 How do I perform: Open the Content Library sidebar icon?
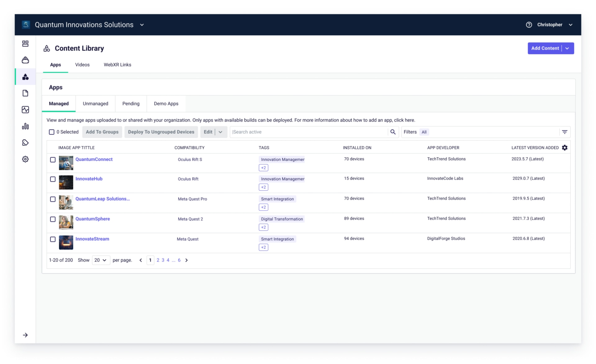pyautogui.click(x=25, y=77)
